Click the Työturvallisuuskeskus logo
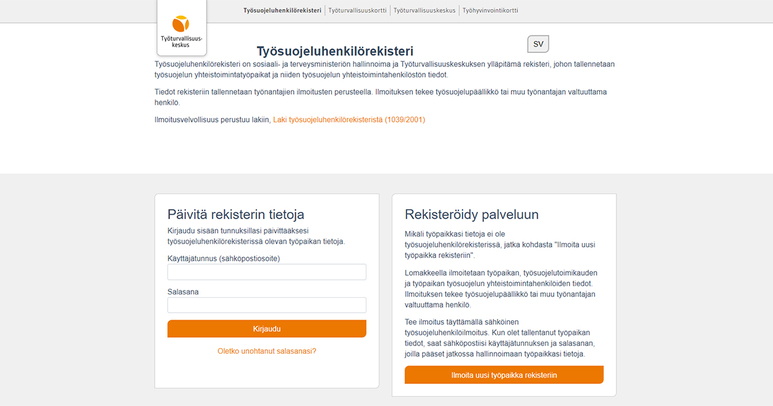The image size is (773, 406). (181, 28)
